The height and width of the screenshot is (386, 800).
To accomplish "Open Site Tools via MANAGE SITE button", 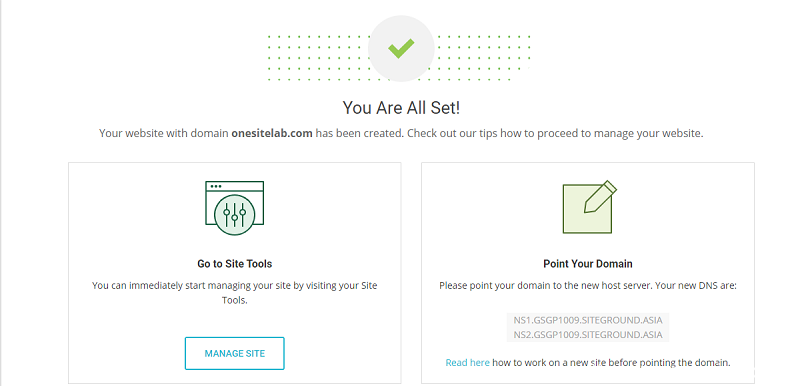I will click(x=235, y=353).
